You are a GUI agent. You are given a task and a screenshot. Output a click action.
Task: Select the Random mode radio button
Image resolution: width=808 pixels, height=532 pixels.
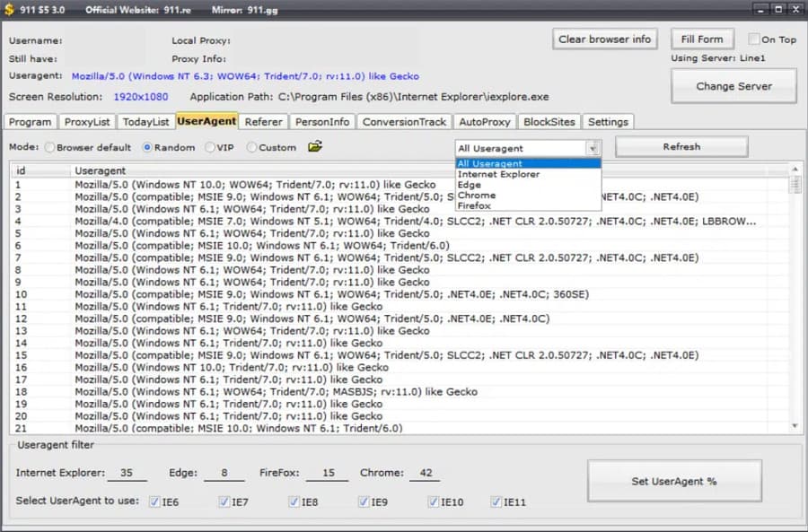147,147
